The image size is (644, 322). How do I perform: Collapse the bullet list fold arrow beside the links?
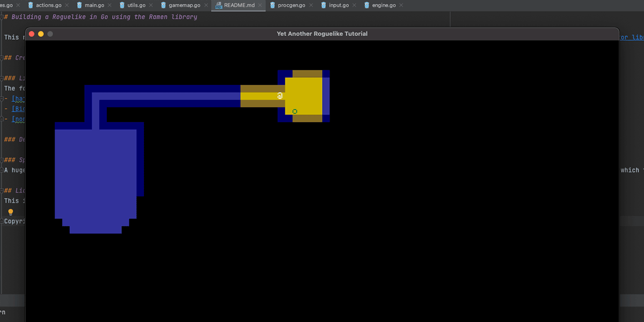pos(2,98)
